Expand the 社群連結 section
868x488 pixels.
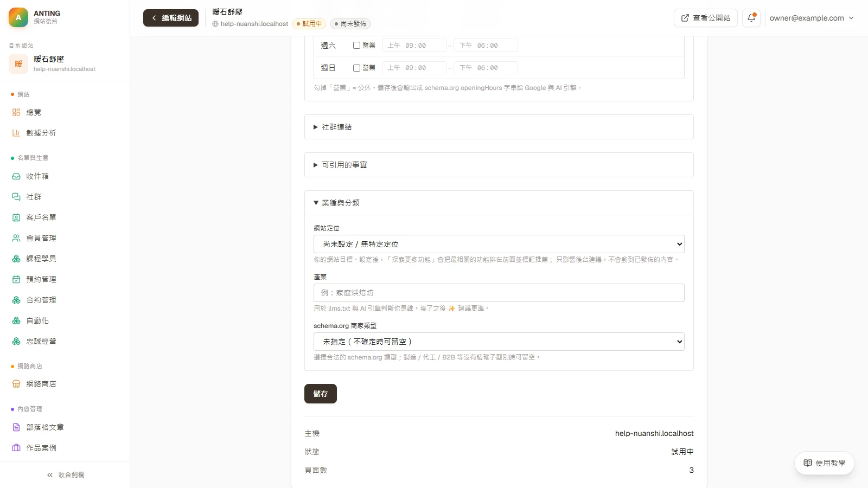[x=499, y=127]
